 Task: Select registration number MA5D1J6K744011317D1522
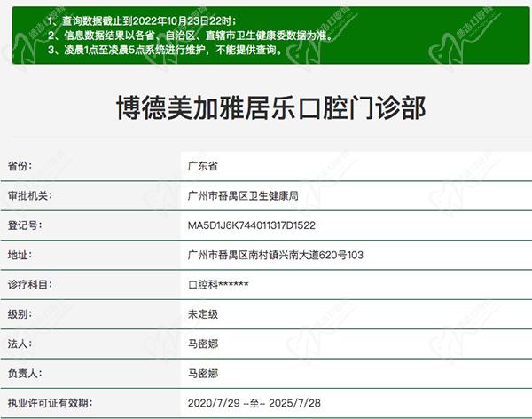(x=252, y=225)
